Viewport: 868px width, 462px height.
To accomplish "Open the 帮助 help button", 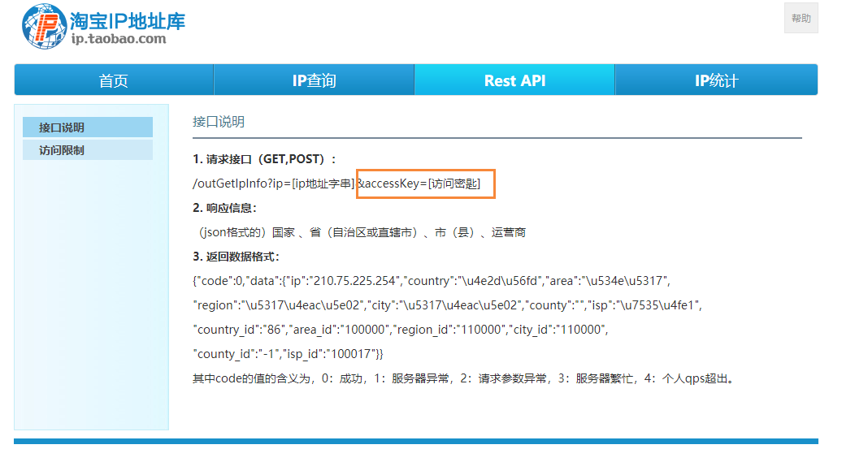I will pyautogui.click(x=801, y=18).
